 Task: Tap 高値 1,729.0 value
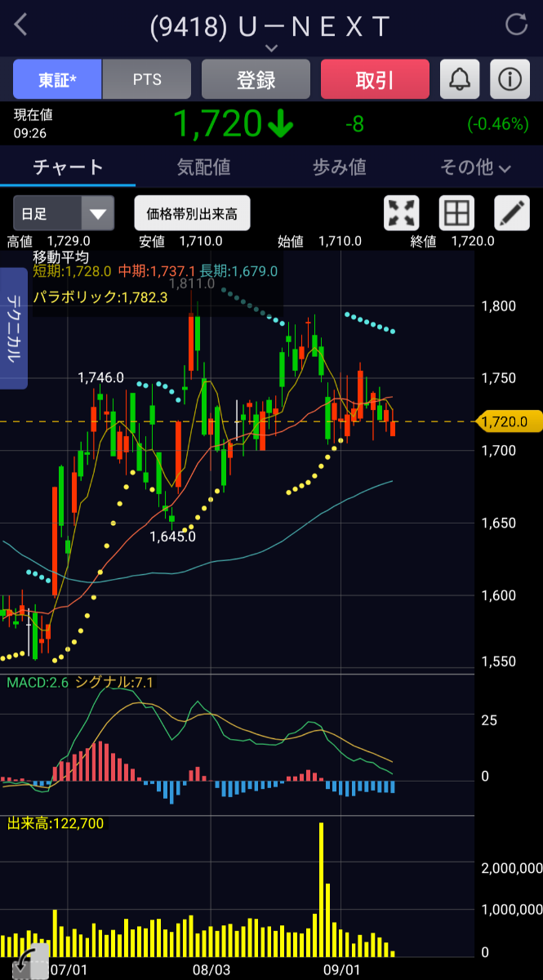(49, 241)
